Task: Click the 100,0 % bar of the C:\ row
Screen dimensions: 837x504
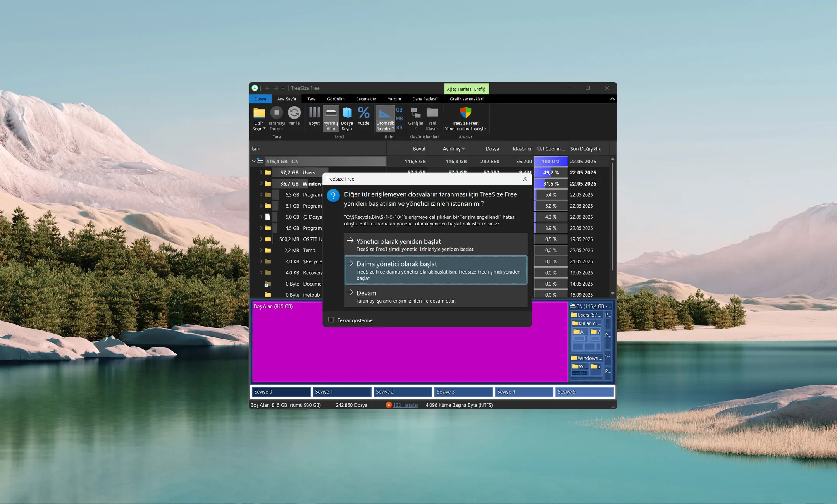Action: click(551, 161)
